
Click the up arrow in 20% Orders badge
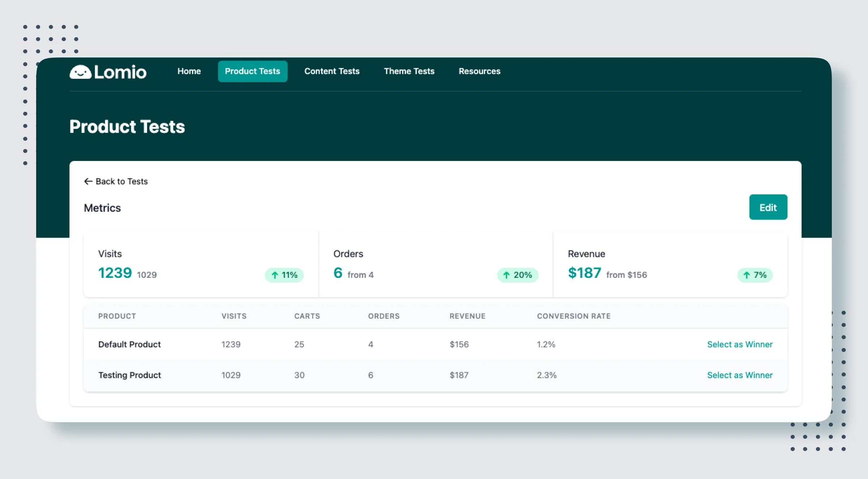tap(506, 275)
